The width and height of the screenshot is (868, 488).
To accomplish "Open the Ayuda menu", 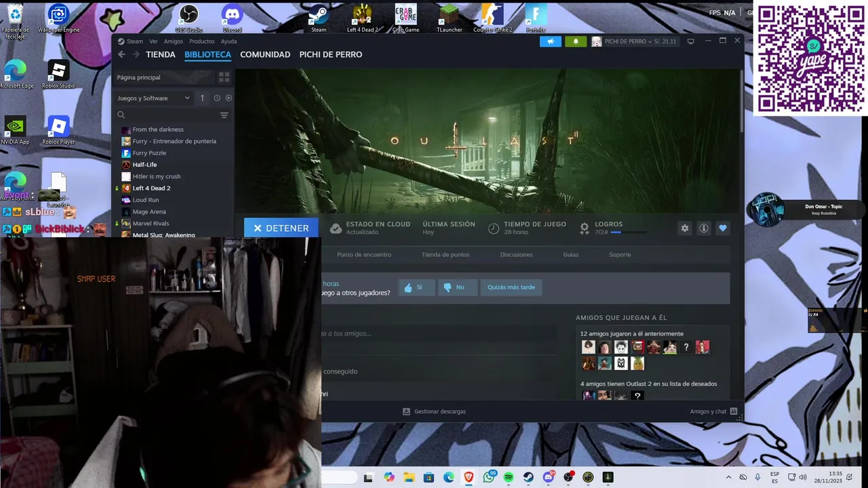I will tap(229, 41).
